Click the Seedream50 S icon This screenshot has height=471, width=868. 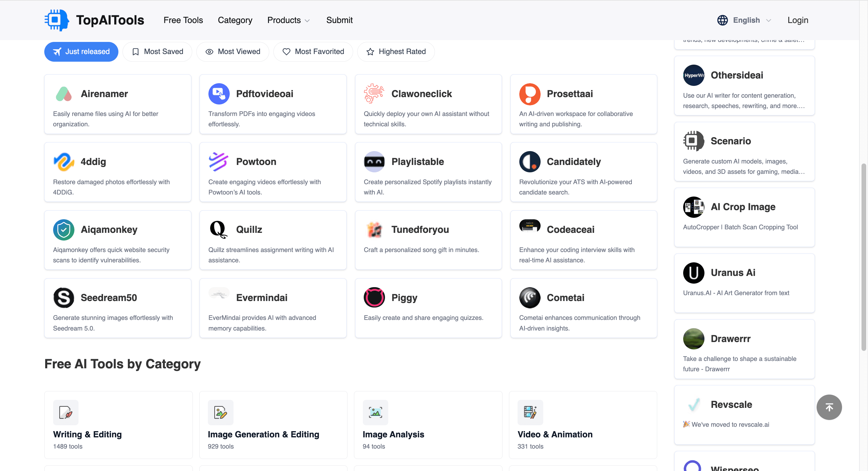tap(64, 298)
